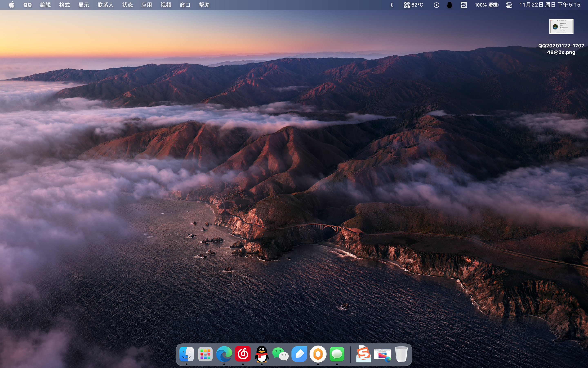Viewport: 588px width, 368px height.
Task: Open WeChat from the dock
Action: pyautogui.click(x=280, y=354)
